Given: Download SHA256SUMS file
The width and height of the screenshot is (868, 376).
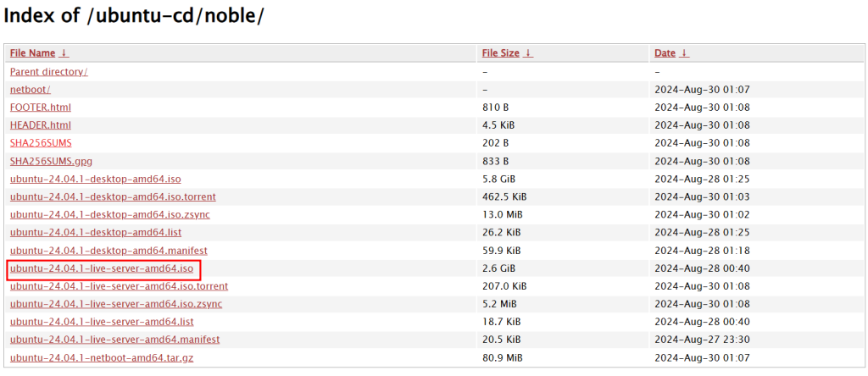Looking at the screenshot, I should coord(41,142).
